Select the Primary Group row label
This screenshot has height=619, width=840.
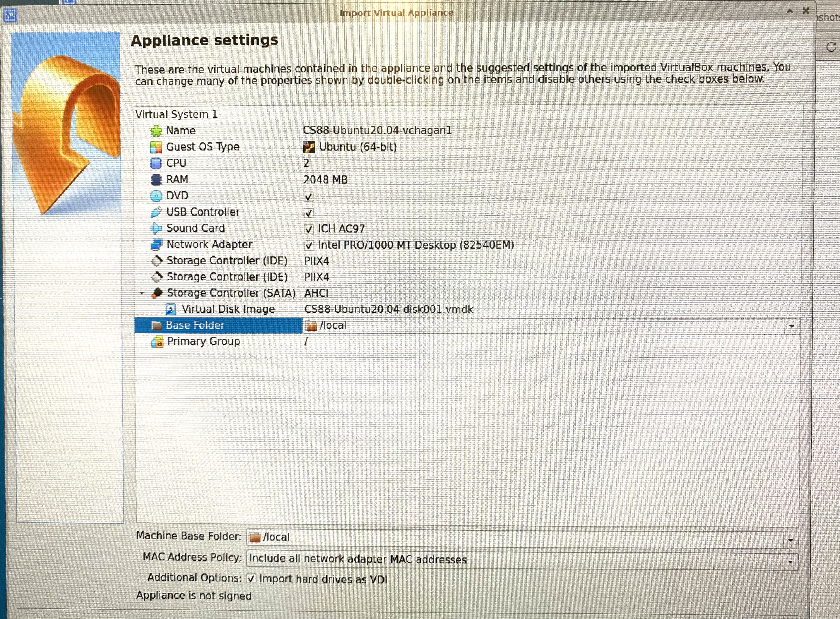click(203, 341)
